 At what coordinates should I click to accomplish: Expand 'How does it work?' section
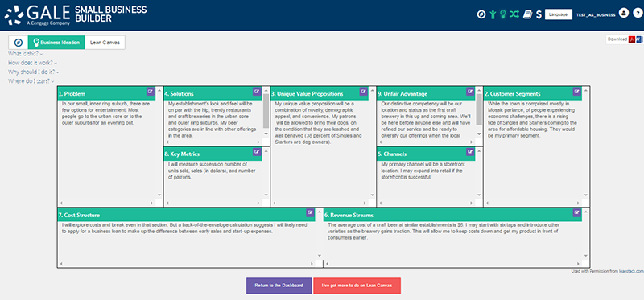point(32,63)
